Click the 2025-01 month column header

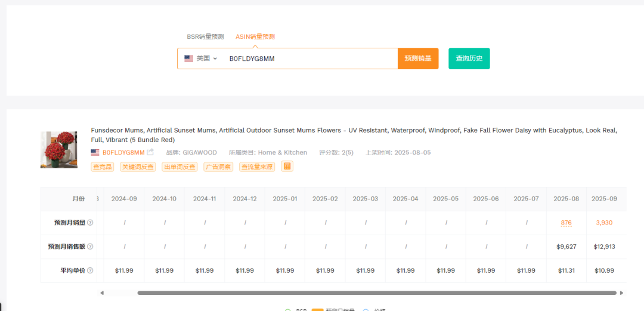(285, 199)
